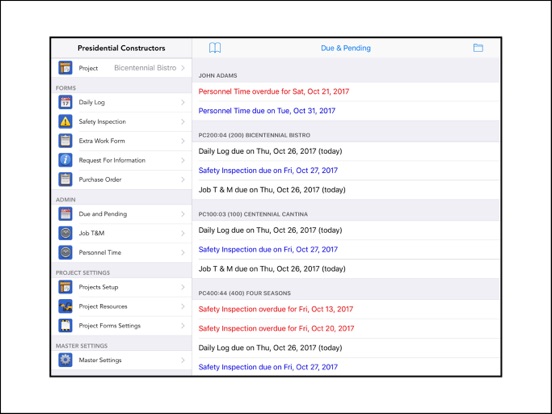This screenshot has height=414, width=552.
Task: Select the Safety Inspection warning icon
Action: click(x=65, y=122)
